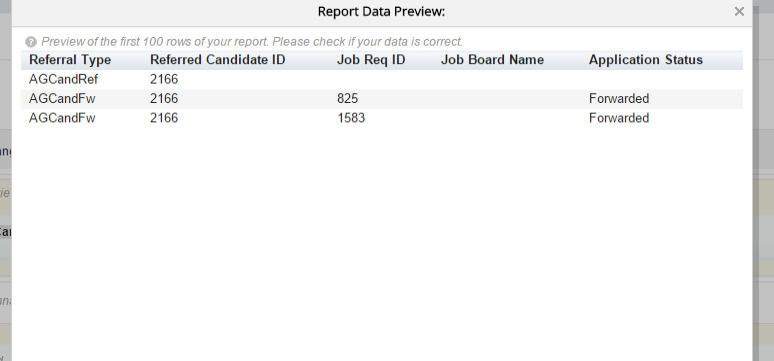Viewport: 774px width, 361px height.
Task: Click candidate ID 2166 in the 1583 row
Action: [164, 118]
